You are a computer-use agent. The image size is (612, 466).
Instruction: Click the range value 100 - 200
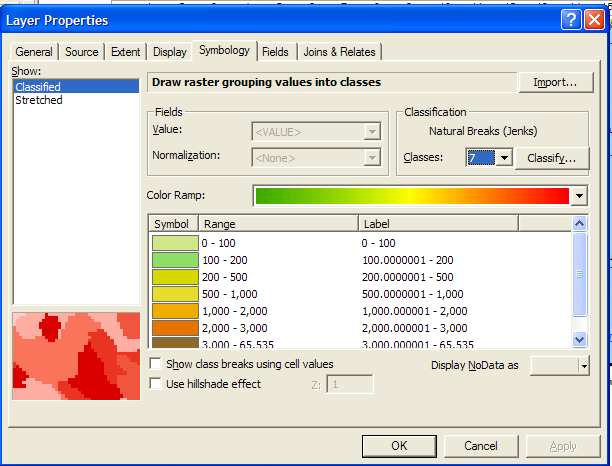225,260
